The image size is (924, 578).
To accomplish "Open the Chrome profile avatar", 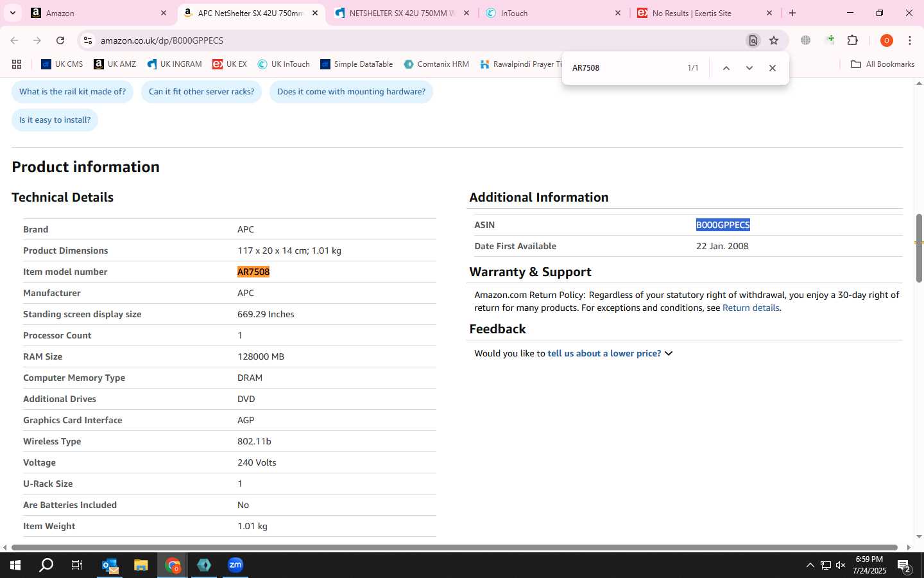I will click(886, 40).
